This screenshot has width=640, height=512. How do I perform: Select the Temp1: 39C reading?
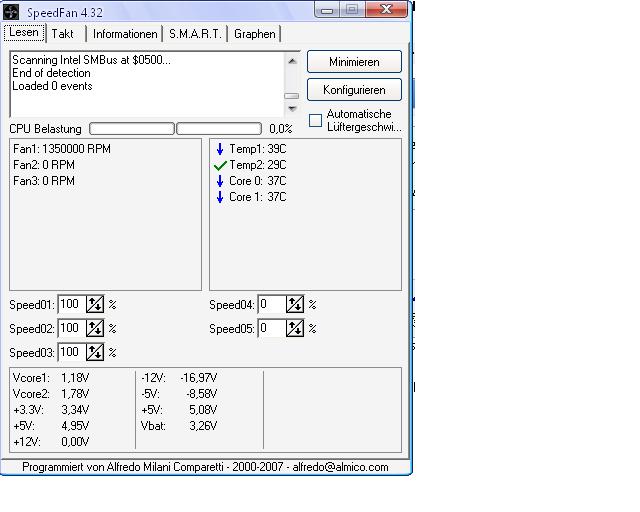(x=258, y=149)
